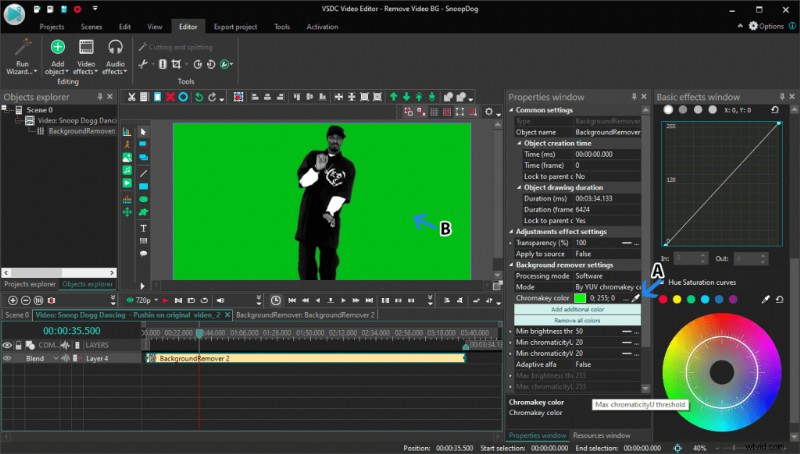
Task: Reset the Hue Saturation curves
Action: (x=780, y=299)
